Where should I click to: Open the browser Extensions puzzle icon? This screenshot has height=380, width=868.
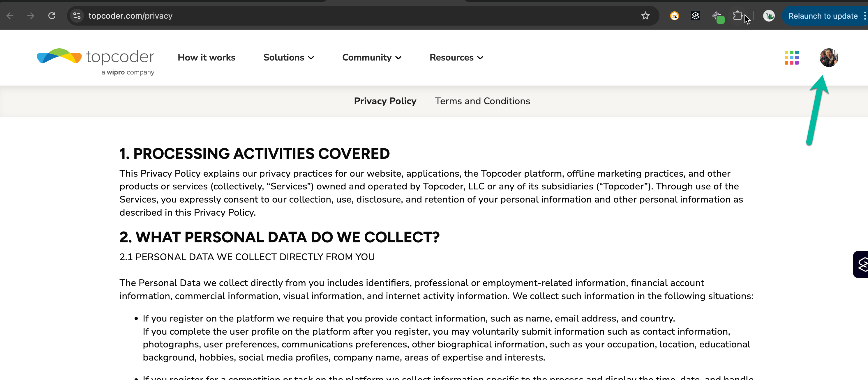[x=737, y=16]
